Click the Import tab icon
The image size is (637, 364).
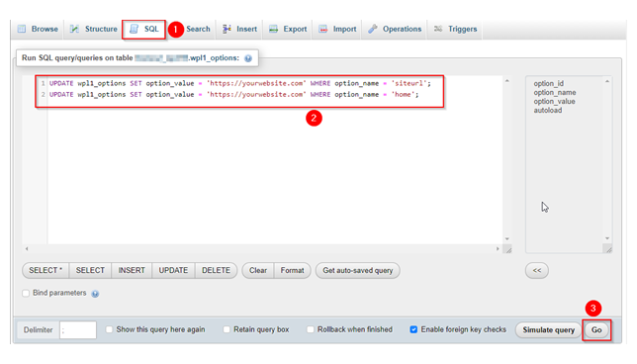pyautogui.click(x=323, y=29)
